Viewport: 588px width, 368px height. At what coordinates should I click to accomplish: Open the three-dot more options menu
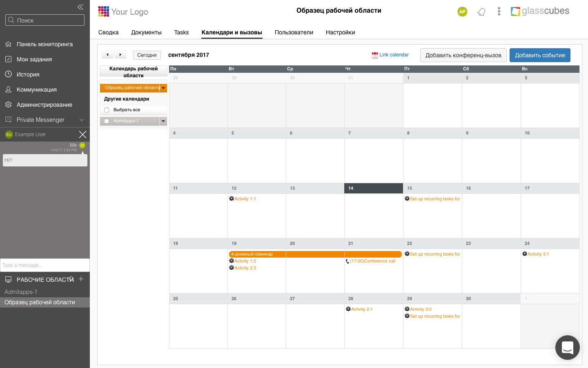[x=499, y=11]
